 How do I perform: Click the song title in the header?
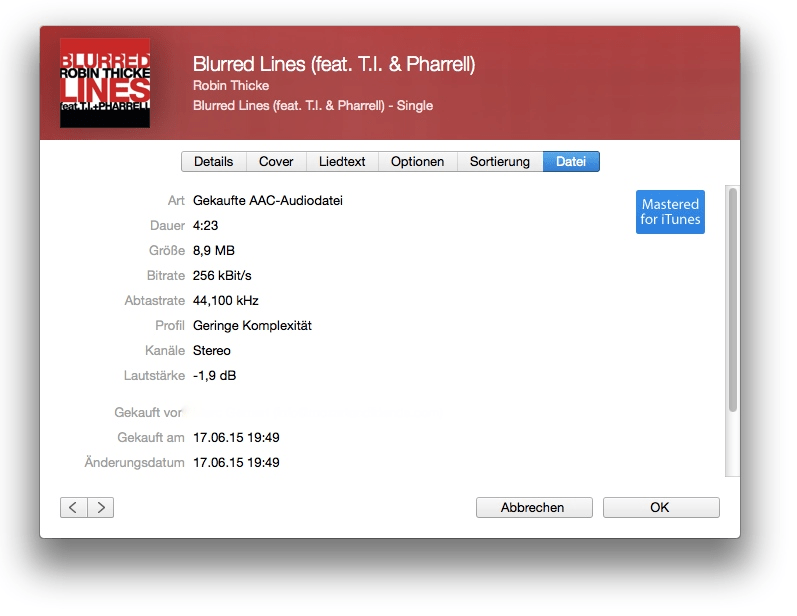(334, 64)
